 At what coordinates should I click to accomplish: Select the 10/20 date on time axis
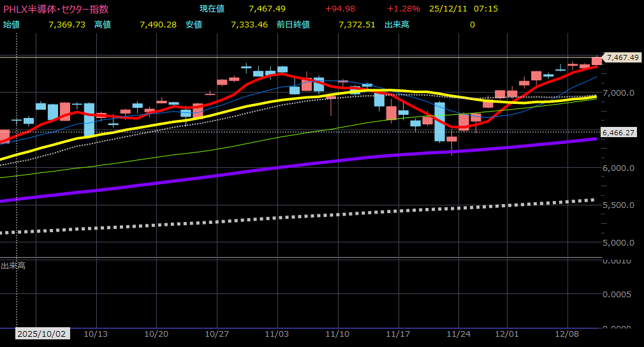156,334
